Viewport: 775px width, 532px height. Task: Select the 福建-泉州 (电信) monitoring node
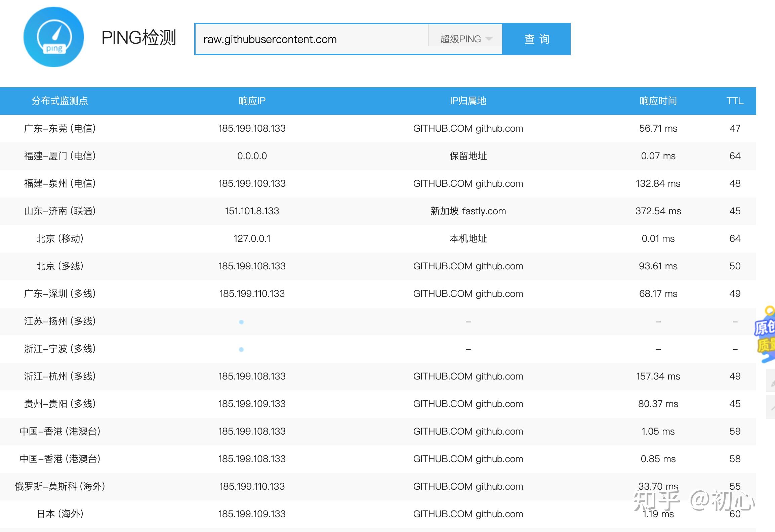tap(60, 183)
